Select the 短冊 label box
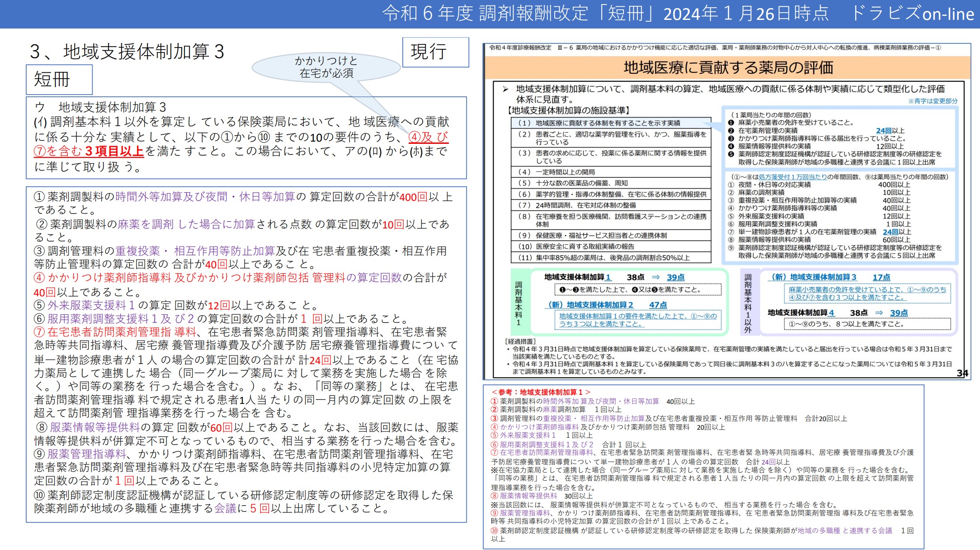 59,80
